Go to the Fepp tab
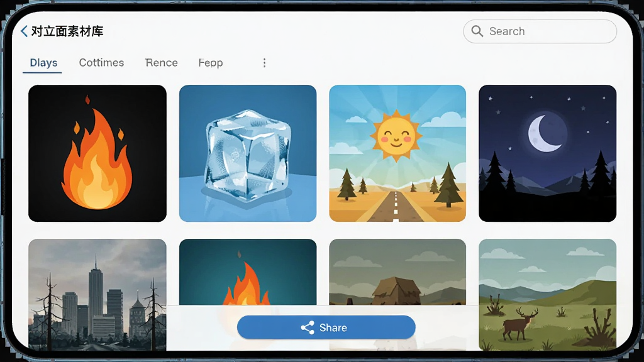The image size is (644, 362). pos(211,63)
